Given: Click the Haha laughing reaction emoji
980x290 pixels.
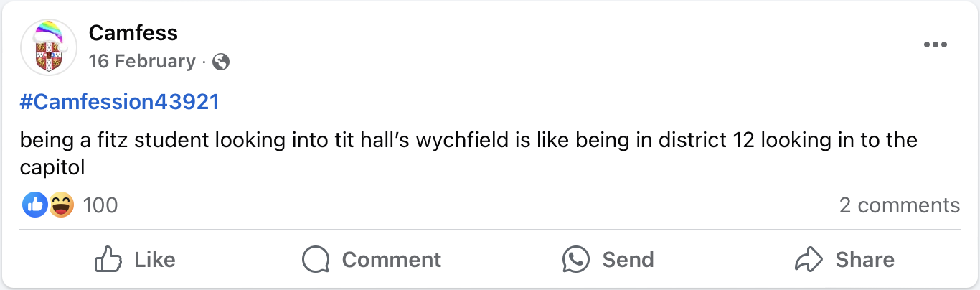Looking at the screenshot, I should click(61, 205).
